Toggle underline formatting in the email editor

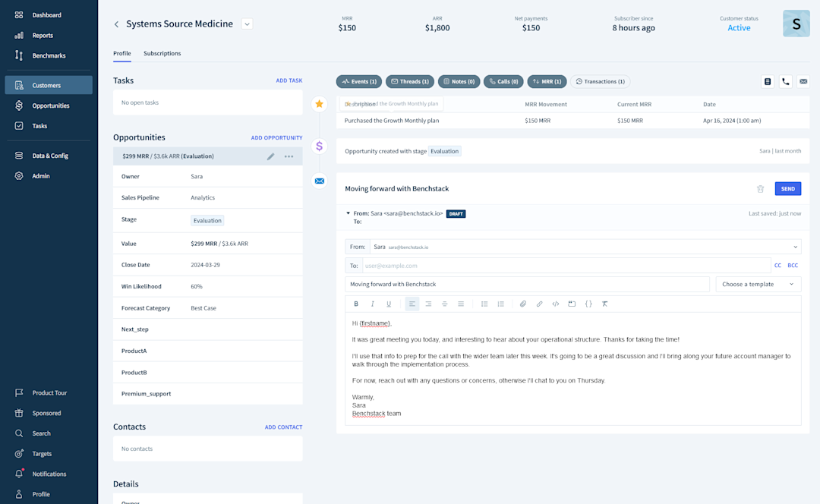(x=389, y=304)
